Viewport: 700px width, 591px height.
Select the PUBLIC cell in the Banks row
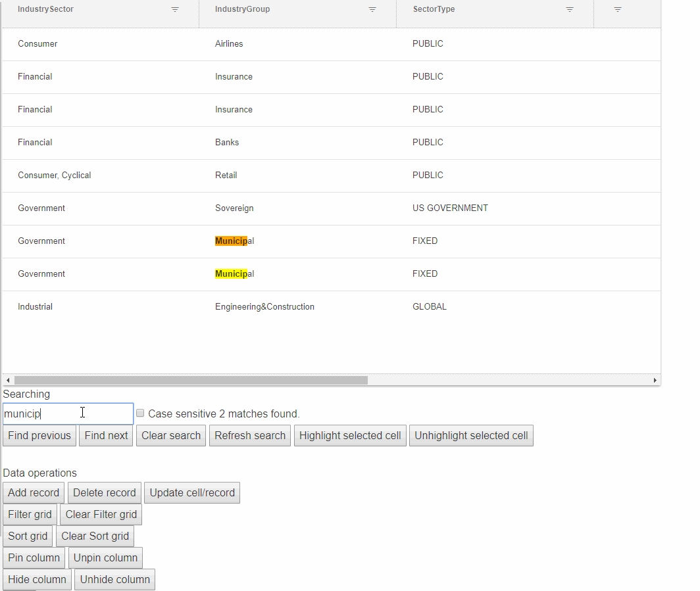pos(495,143)
